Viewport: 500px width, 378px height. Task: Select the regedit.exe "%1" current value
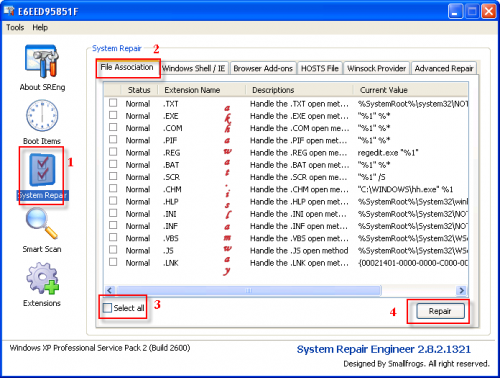pos(388,153)
